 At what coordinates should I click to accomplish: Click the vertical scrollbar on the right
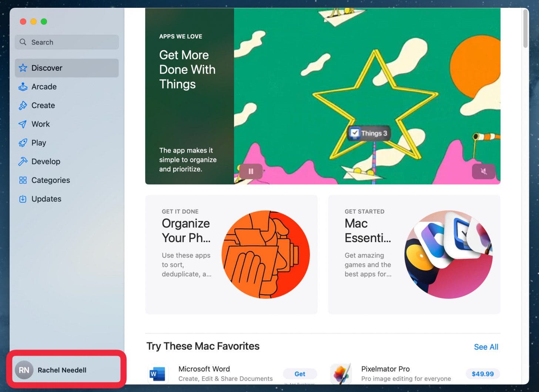[525, 29]
